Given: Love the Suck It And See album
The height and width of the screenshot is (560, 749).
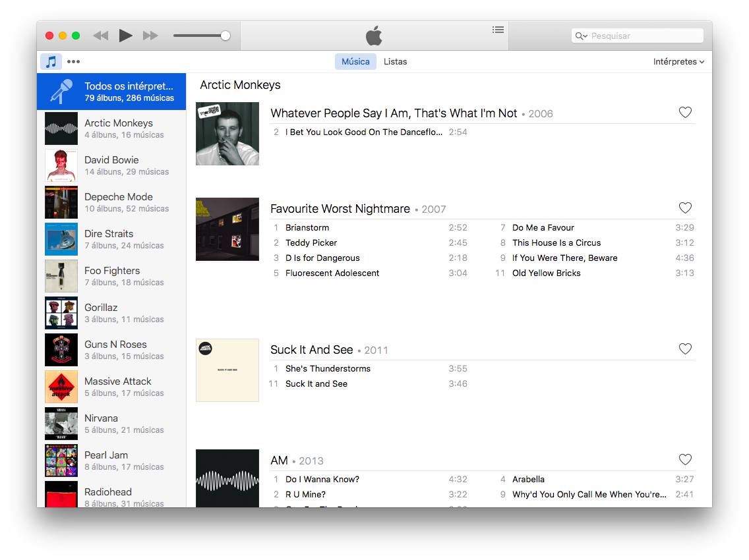Looking at the screenshot, I should [x=685, y=349].
